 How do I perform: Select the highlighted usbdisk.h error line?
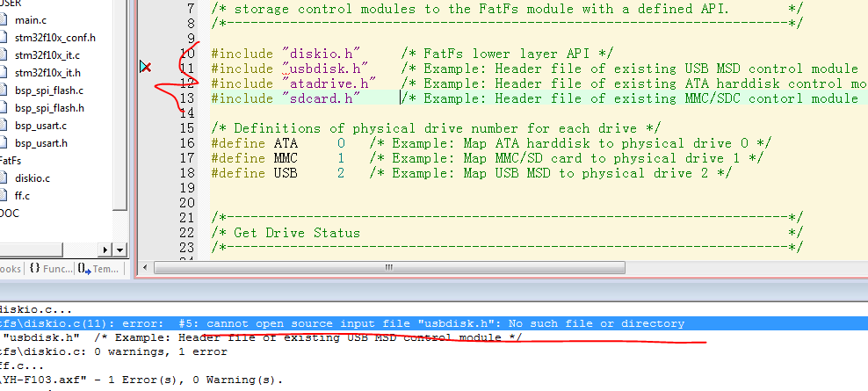434,323
